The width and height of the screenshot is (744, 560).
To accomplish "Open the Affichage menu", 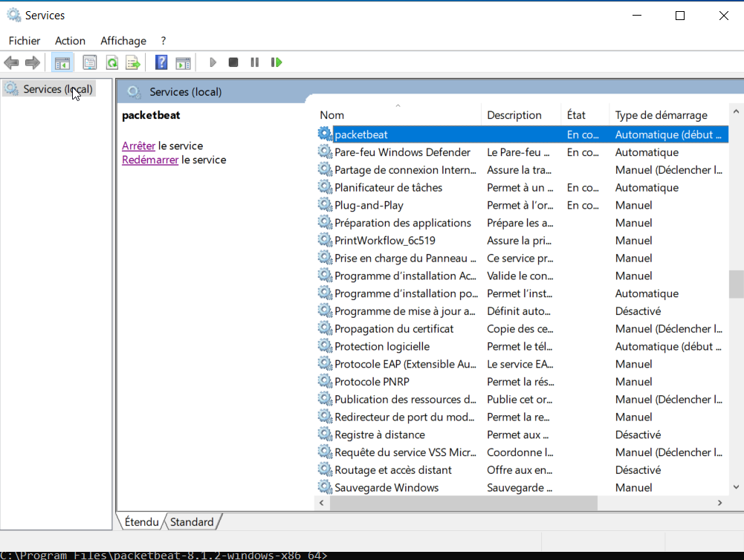I will tap(123, 41).
